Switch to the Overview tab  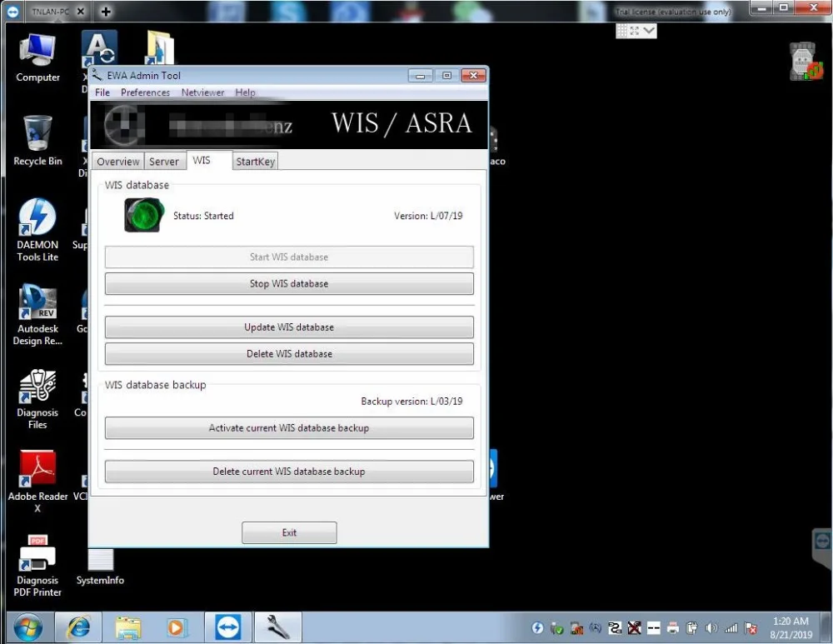118,162
